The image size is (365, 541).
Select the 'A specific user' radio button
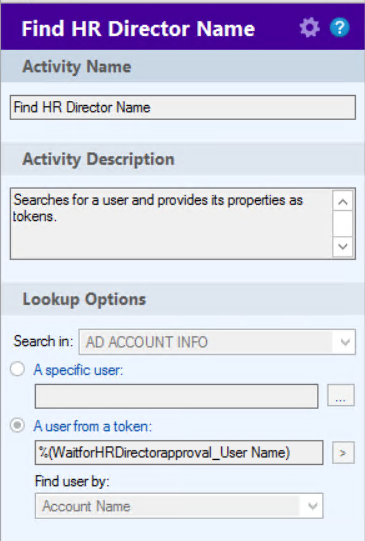(x=17, y=370)
